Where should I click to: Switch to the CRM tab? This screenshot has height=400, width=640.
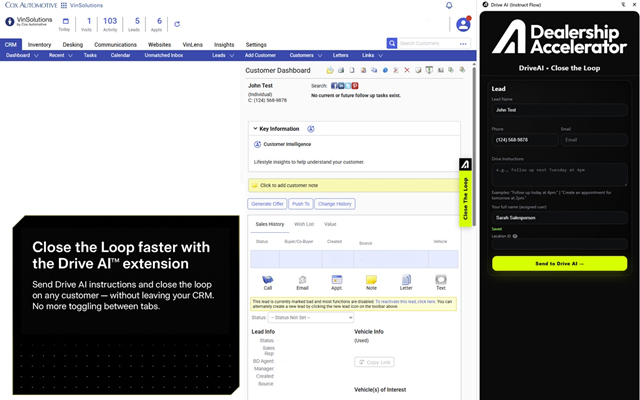11,44
